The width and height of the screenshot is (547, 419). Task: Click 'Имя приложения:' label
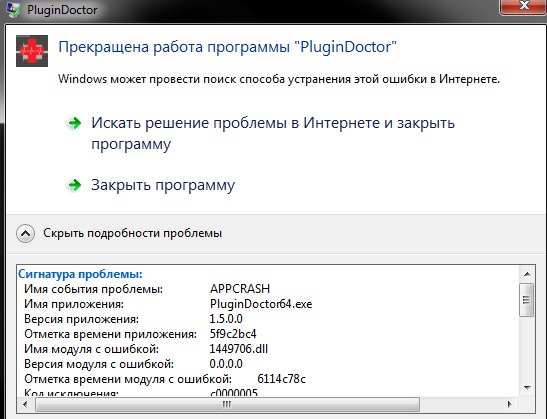[x=74, y=304]
